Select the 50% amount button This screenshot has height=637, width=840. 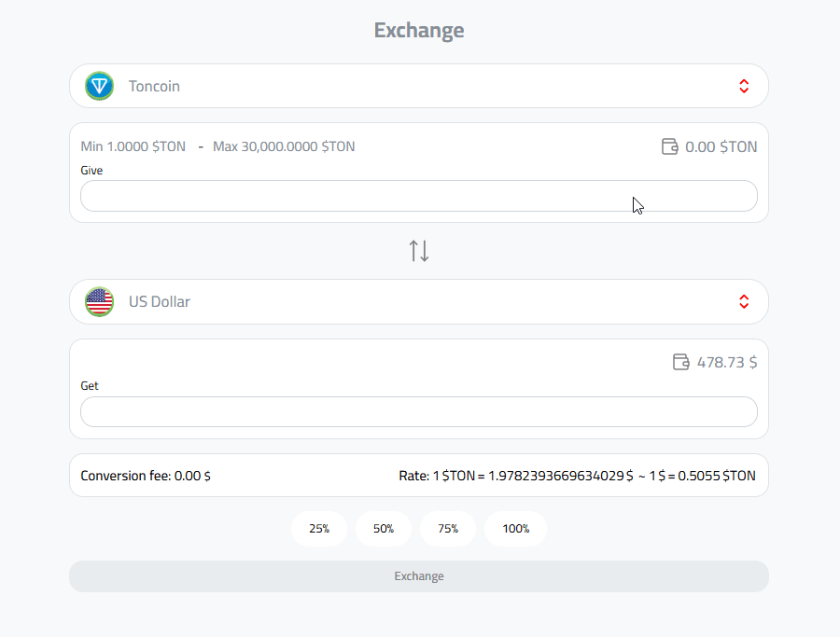[384, 529]
